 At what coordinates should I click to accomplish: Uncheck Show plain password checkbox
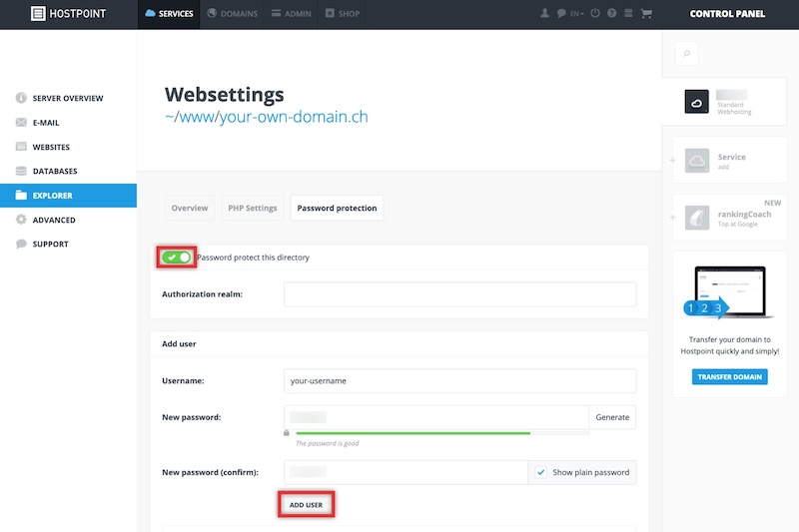click(541, 472)
